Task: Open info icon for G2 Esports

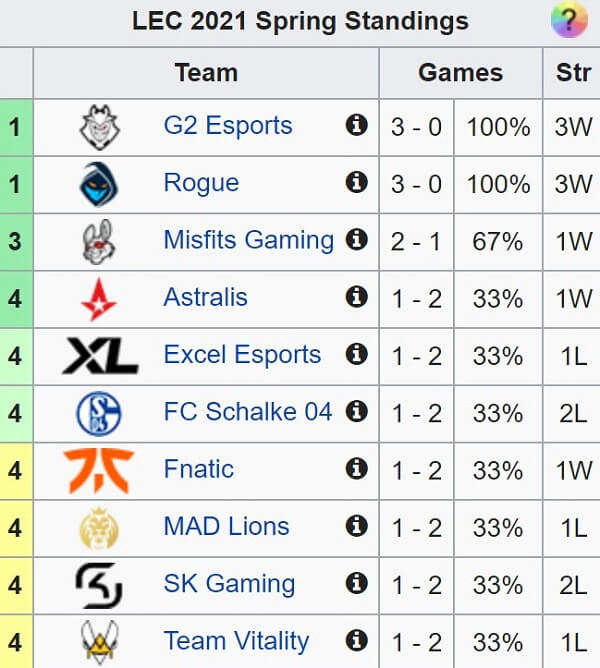Action: click(357, 125)
